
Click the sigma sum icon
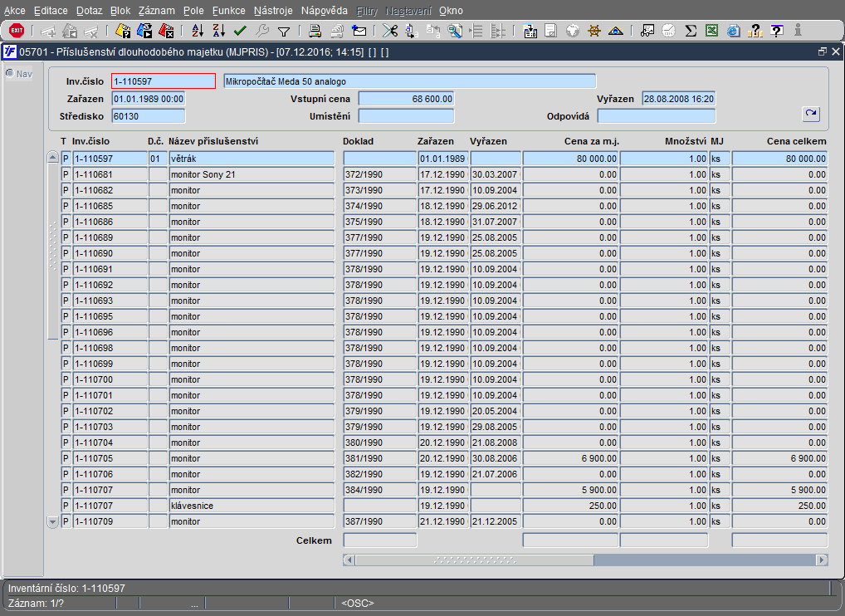click(x=691, y=31)
